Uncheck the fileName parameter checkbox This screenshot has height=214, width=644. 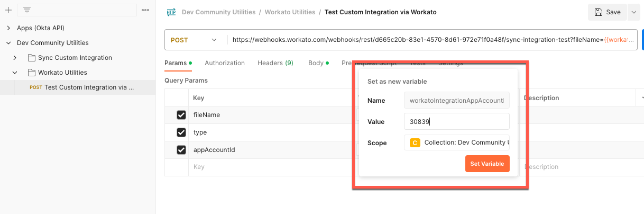181,115
